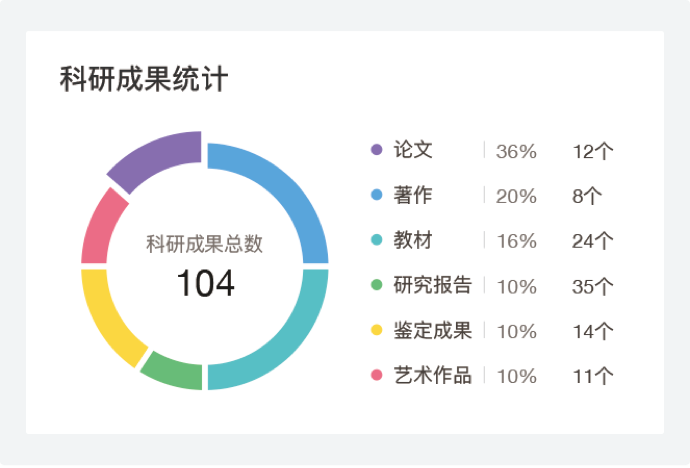Click the total count 104 in chart center

205,284
